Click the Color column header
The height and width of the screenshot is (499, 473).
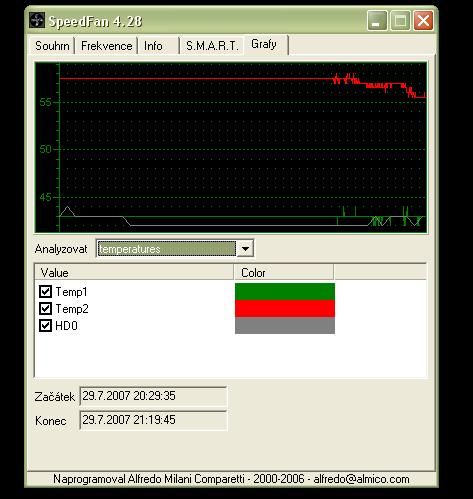[284, 273]
